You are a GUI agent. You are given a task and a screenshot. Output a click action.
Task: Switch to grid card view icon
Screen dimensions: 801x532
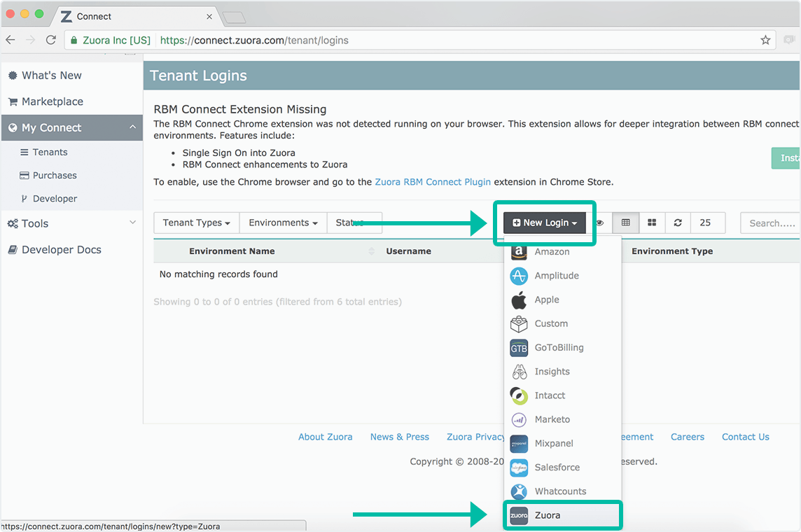[652, 223]
